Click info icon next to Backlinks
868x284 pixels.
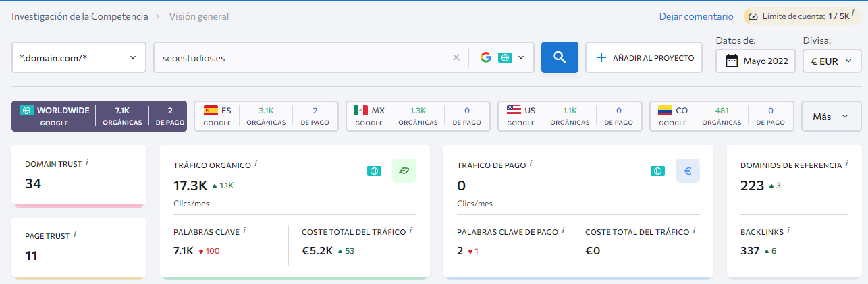click(788, 231)
